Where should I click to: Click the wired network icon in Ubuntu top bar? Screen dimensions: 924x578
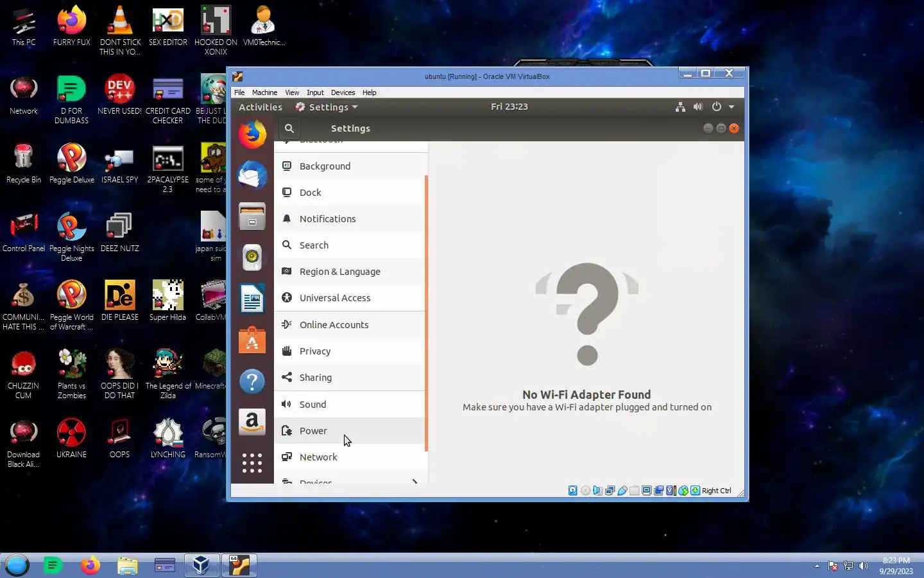click(x=680, y=107)
